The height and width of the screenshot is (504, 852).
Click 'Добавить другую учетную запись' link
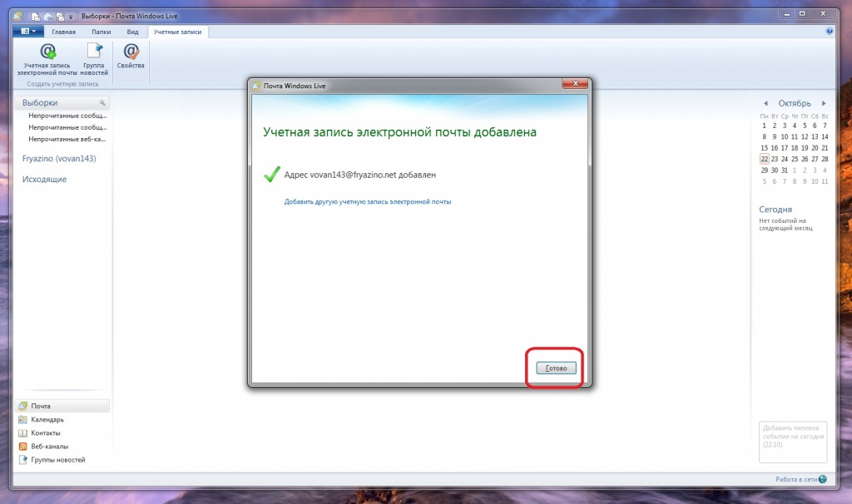(367, 202)
